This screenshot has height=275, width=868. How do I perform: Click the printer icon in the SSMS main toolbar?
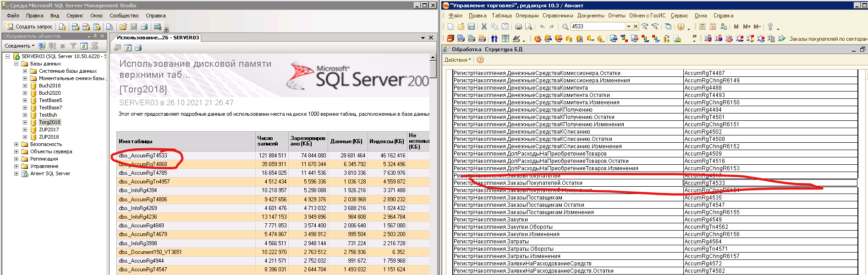tap(144, 27)
